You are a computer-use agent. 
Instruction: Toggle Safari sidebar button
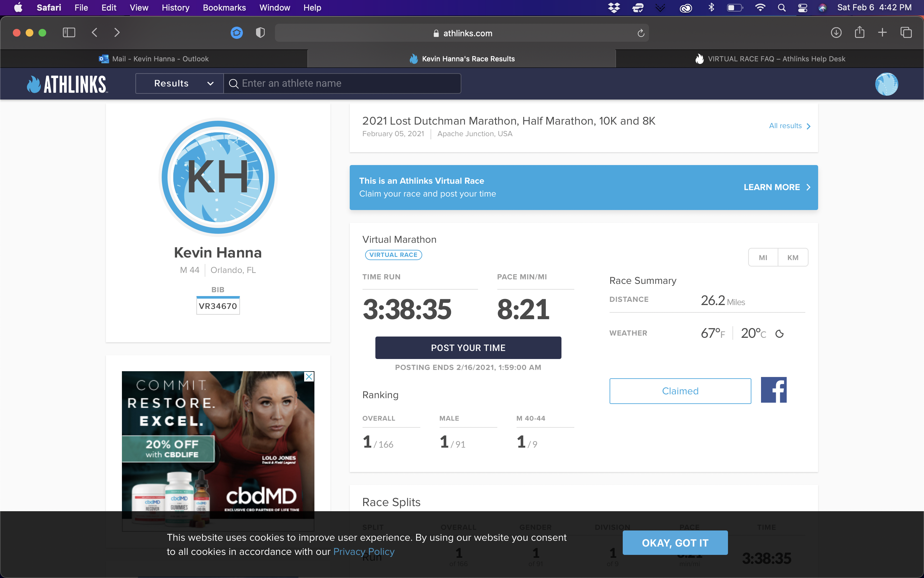(69, 33)
